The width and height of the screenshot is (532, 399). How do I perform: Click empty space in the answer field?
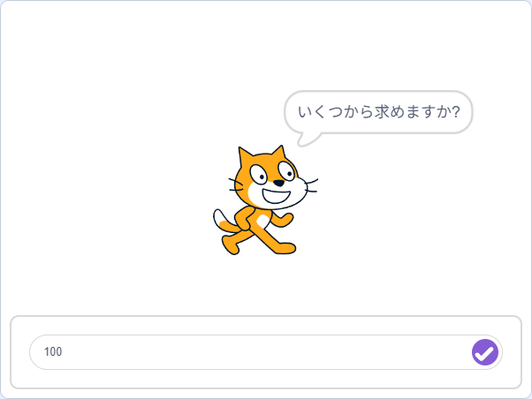pyautogui.click(x=264, y=352)
